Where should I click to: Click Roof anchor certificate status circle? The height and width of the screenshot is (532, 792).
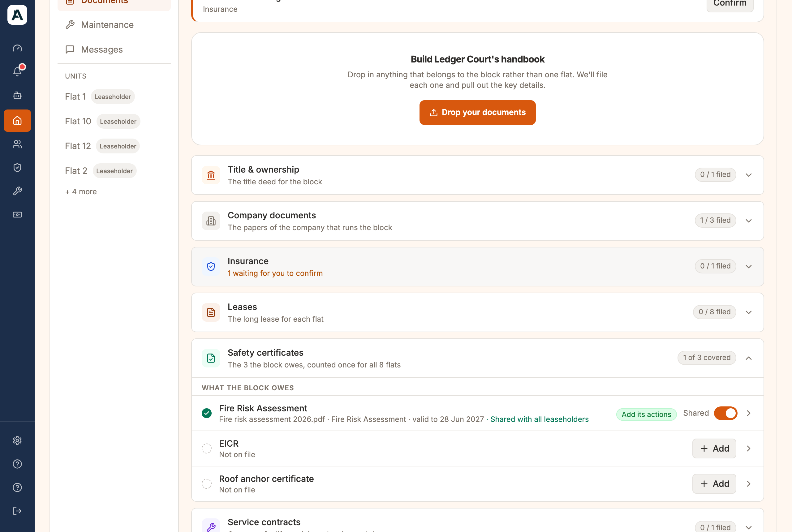[x=207, y=484]
